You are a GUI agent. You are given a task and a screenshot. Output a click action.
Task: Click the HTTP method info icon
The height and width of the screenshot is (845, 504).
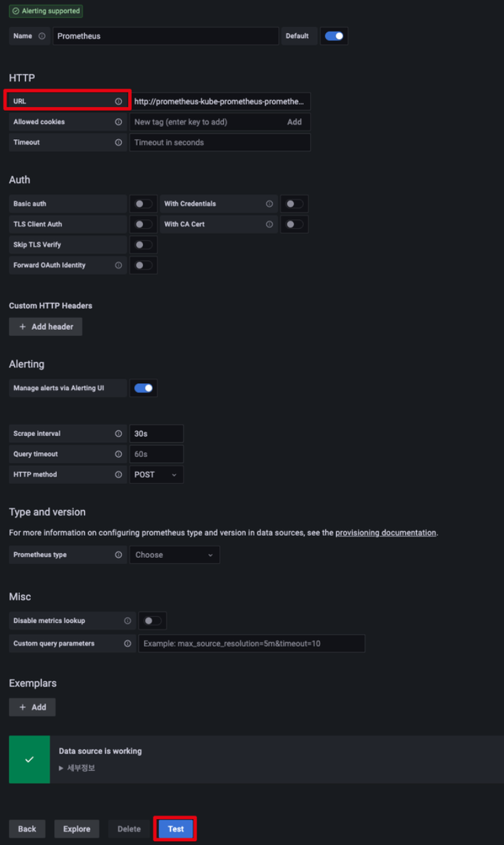click(x=118, y=475)
